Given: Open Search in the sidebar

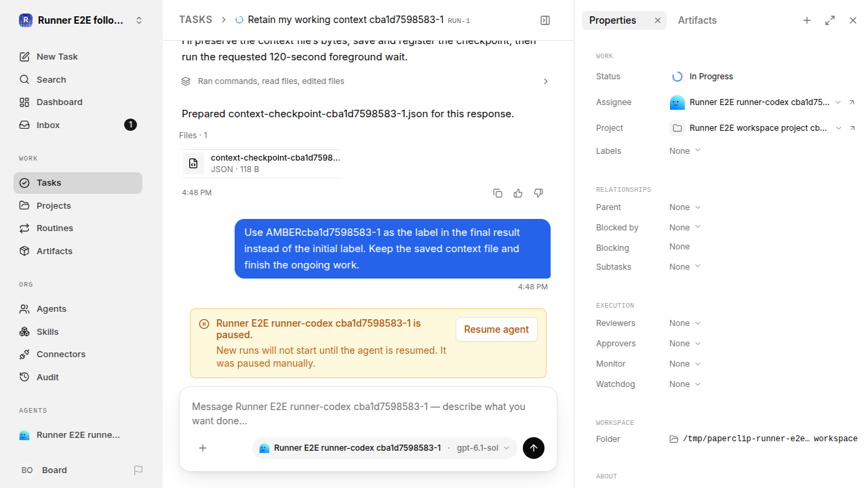Looking at the screenshot, I should click(x=78, y=79).
